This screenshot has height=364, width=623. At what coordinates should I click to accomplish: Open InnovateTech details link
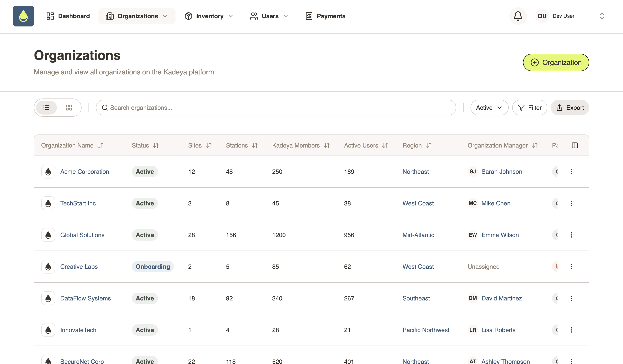click(78, 330)
